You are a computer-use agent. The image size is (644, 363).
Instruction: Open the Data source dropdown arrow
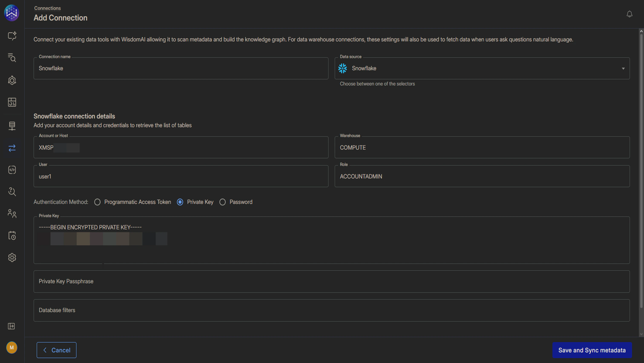(623, 69)
